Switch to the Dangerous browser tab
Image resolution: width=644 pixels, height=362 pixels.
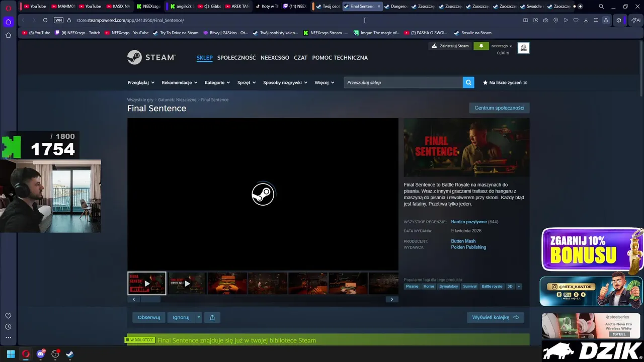pos(396,7)
